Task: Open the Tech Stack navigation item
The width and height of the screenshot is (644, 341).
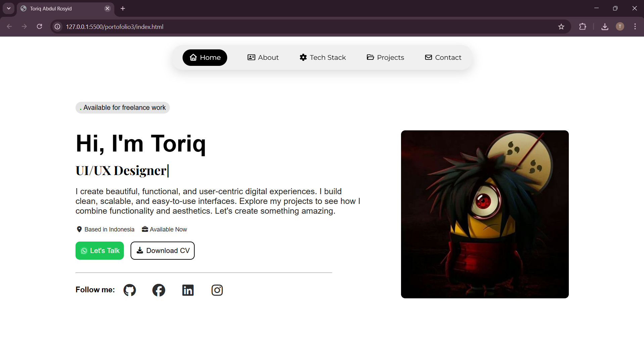Action: pyautogui.click(x=323, y=57)
